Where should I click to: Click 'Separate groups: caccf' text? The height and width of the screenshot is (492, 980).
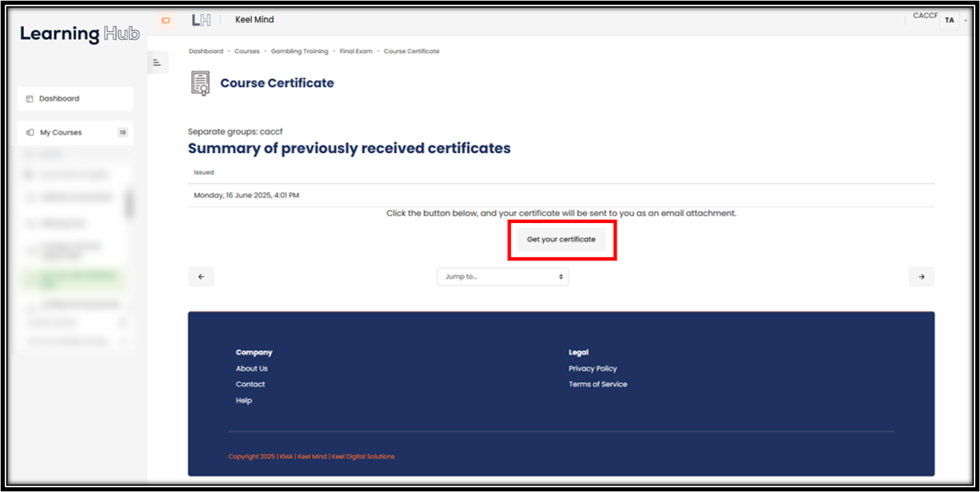(x=235, y=132)
